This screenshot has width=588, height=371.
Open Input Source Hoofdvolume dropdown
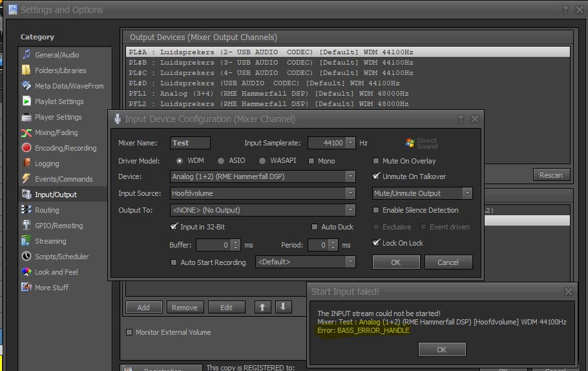click(x=350, y=193)
